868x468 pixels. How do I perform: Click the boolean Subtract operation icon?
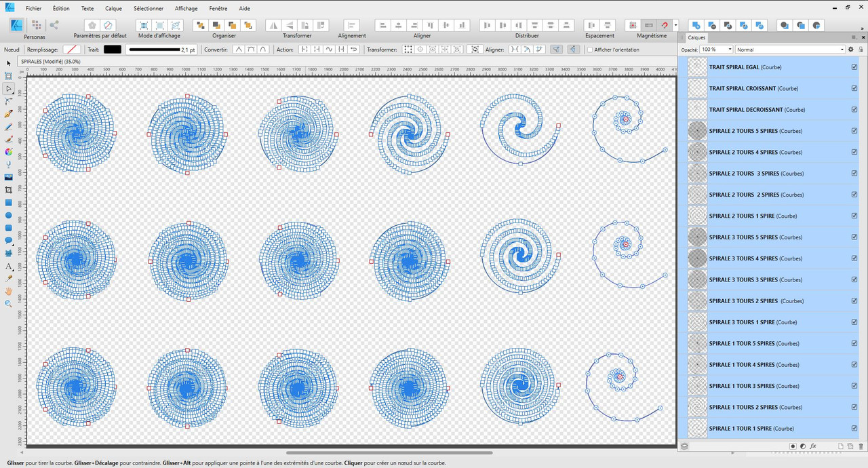(712, 25)
